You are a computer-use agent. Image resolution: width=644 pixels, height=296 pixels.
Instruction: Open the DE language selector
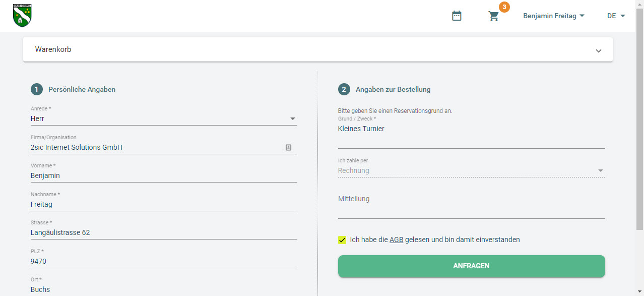click(616, 16)
